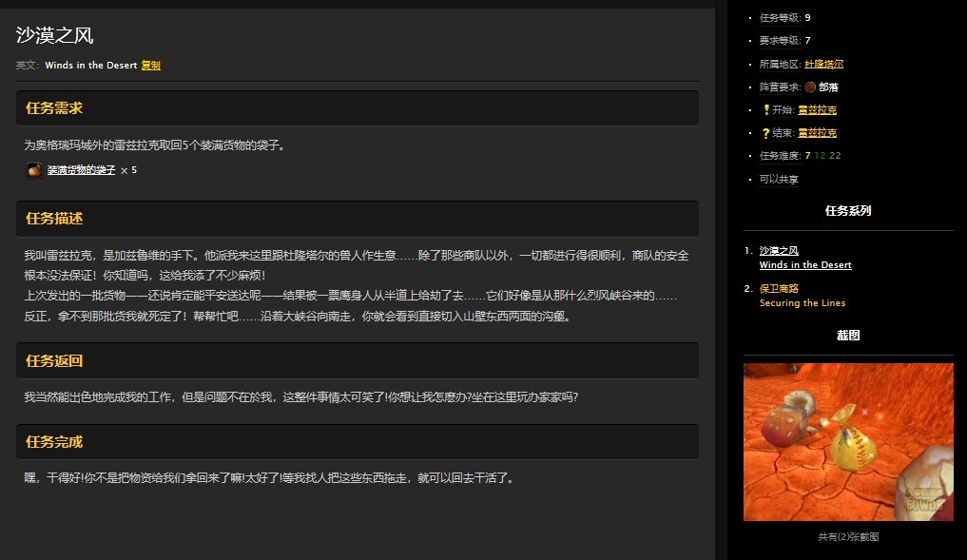Open the 装满货物的袋子 item link
Viewport: 967px width, 560px height.
coord(81,170)
